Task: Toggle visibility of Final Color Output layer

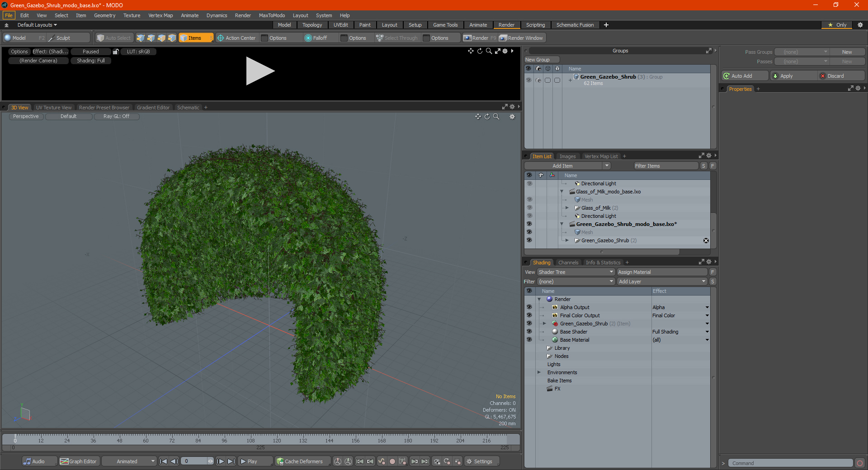Action: coord(529,315)
